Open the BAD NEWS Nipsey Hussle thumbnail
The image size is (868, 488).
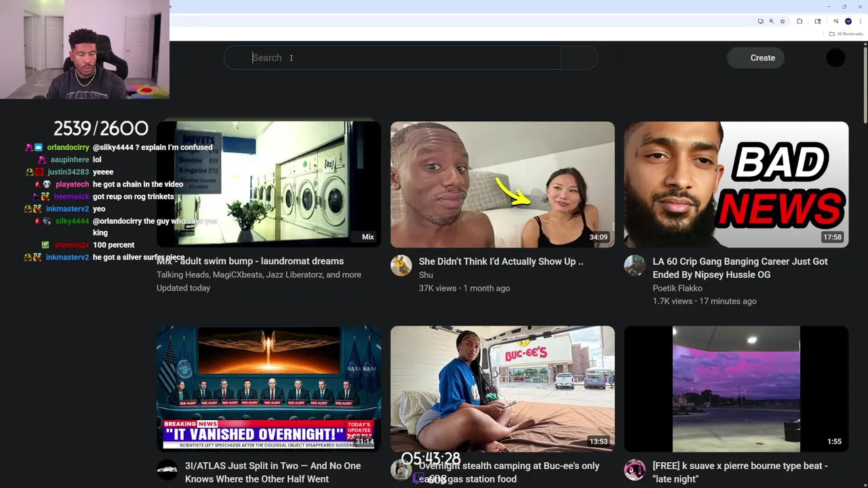click(736, 184)
